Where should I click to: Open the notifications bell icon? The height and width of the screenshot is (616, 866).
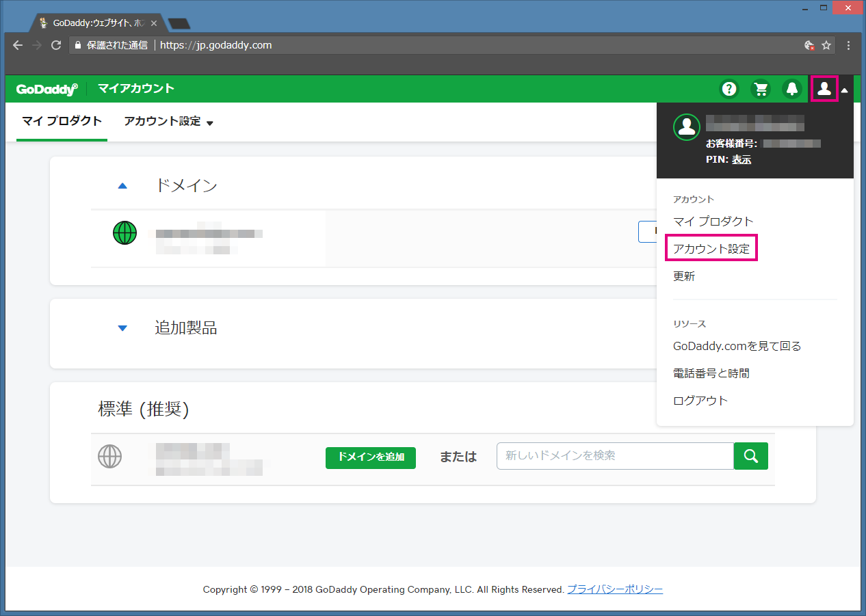[x=792, y=89]
